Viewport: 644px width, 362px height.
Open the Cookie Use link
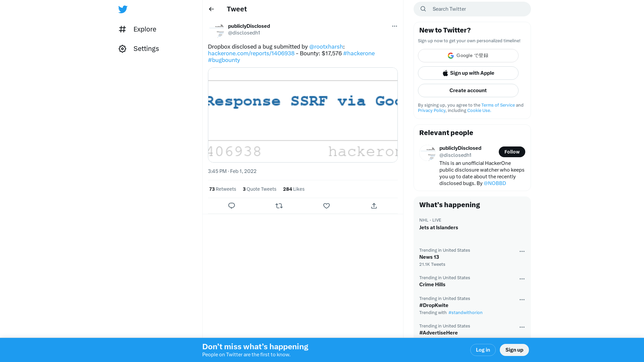[479, 110]
